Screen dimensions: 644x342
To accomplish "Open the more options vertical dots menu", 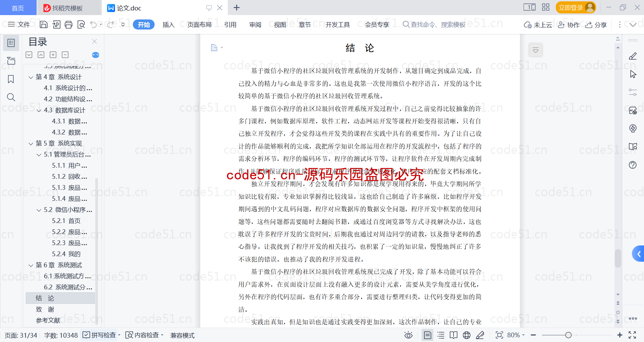I will (x=620, y=24).
